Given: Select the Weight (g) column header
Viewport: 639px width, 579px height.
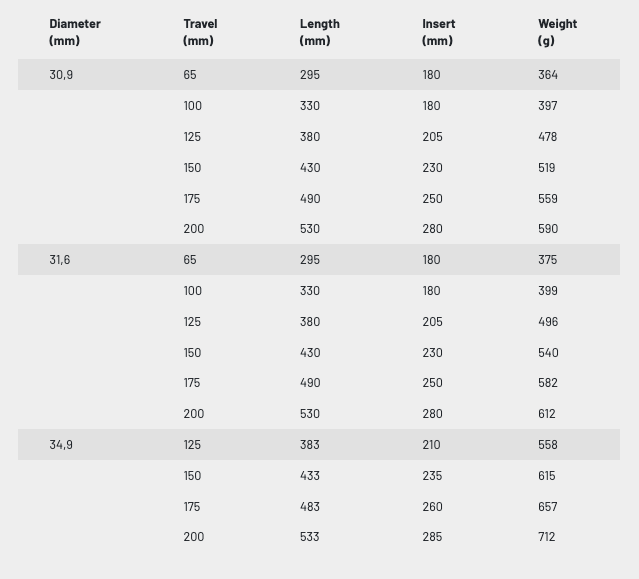Looking at the screenshot, I should tap(557, 32).
